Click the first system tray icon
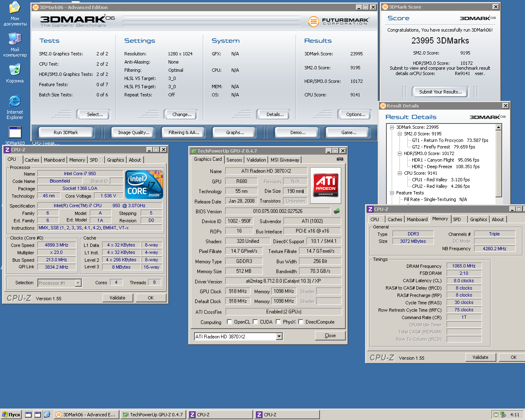Image resolution: width=525 pixels, height=420 pixels. click(496, 415)
